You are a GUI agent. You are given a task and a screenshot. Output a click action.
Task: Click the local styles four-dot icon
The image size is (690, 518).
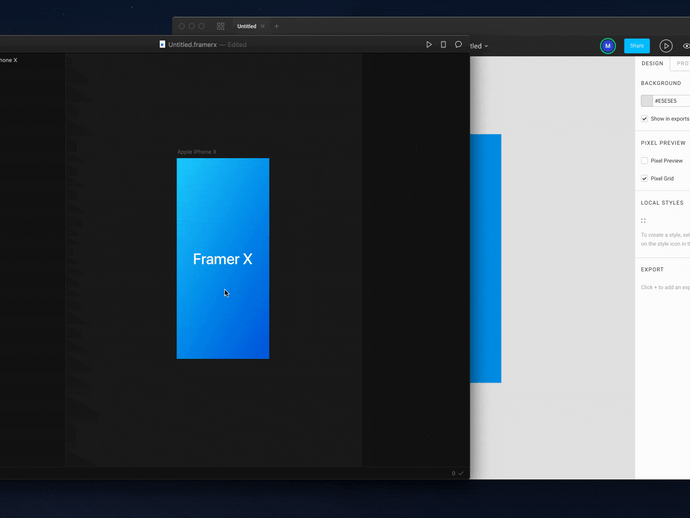click(643, 220)
